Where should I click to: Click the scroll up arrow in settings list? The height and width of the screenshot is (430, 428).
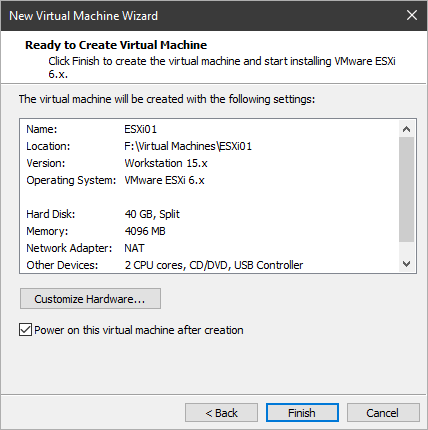pyautogui.click(x=406, y=129)
